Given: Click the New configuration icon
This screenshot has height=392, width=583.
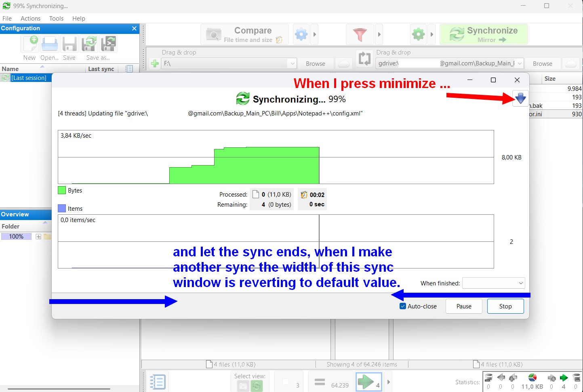Looking at the screenshot, I should (30, 44).
